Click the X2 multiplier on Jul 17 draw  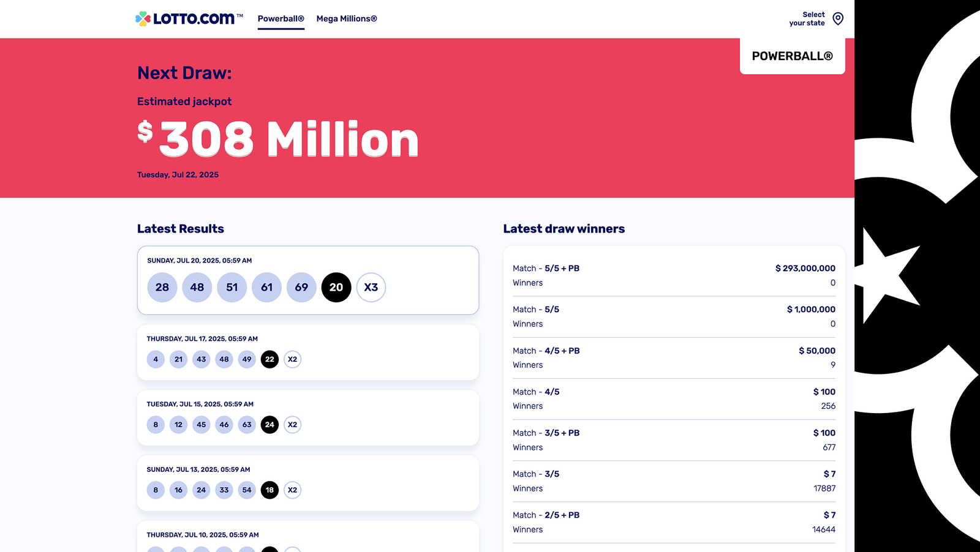tap(293, 359)
